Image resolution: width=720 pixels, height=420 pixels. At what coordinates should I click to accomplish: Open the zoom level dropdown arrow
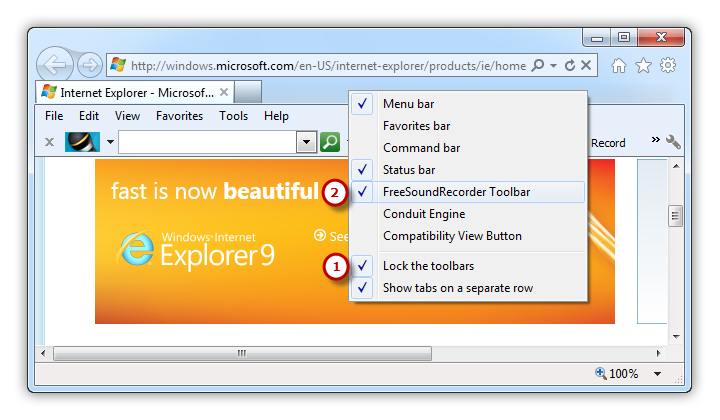pos(658,374)
